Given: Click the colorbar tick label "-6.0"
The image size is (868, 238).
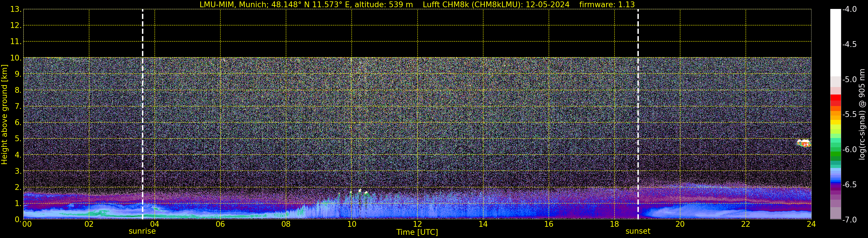Looking at the screenshot, I should [850, 149].
